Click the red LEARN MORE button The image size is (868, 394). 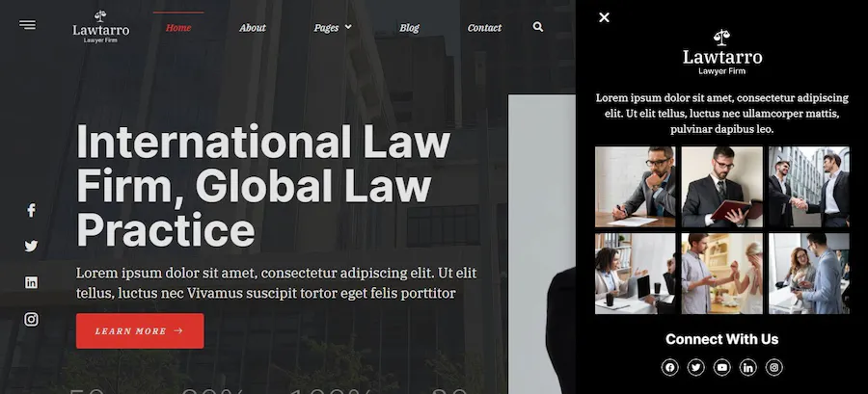(x=140, y=331)
